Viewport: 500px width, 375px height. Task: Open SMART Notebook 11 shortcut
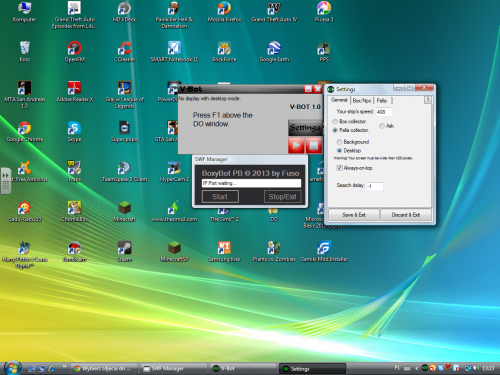click(x=174, y=52)
